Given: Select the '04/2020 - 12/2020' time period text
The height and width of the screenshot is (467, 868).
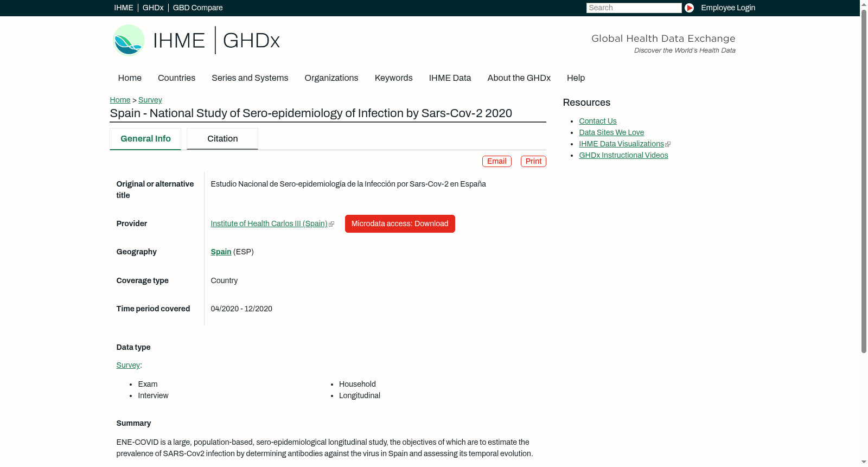Looking at the screenshot, I should click(x=241, y=309).
